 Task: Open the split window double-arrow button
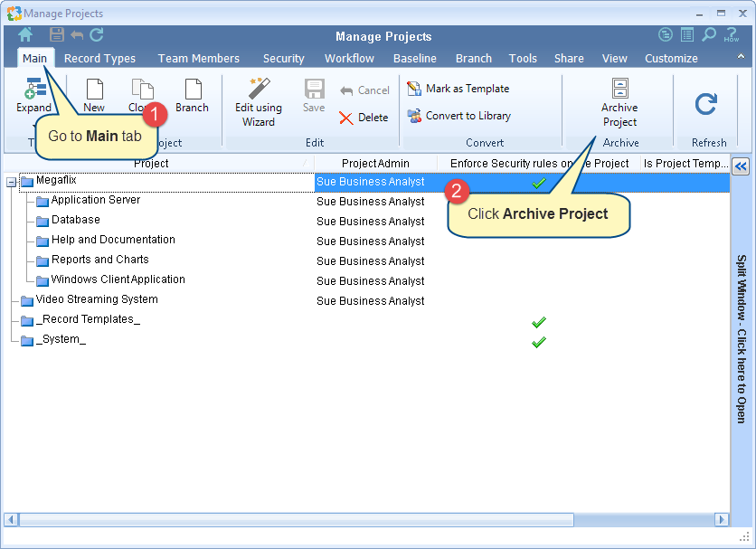[741, 167]
